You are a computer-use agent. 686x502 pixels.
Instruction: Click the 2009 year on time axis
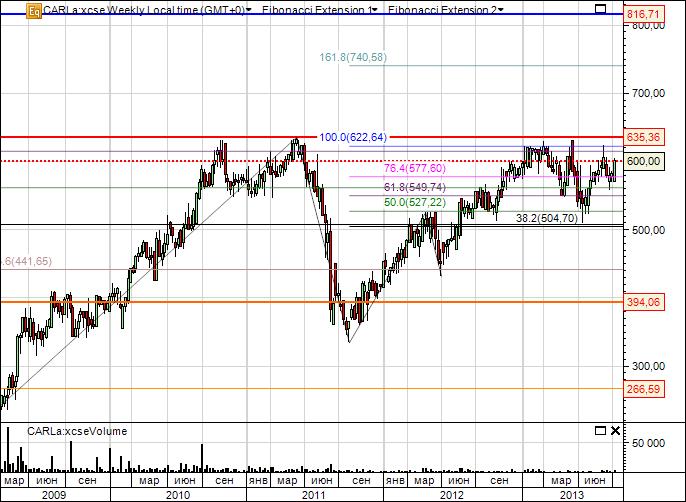click(54, 495)
